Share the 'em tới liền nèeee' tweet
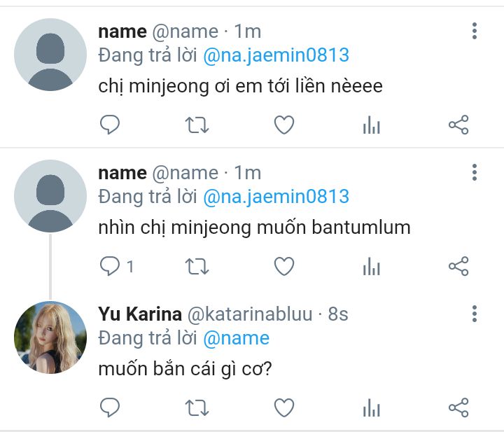The height and width of the screenshot is (432, 504). point(458,125)
